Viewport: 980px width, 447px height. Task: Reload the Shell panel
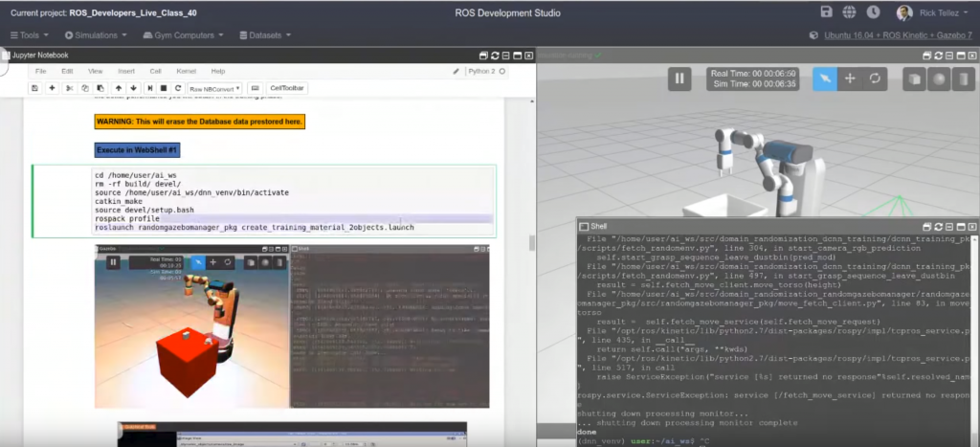click(x=939, y=226)
